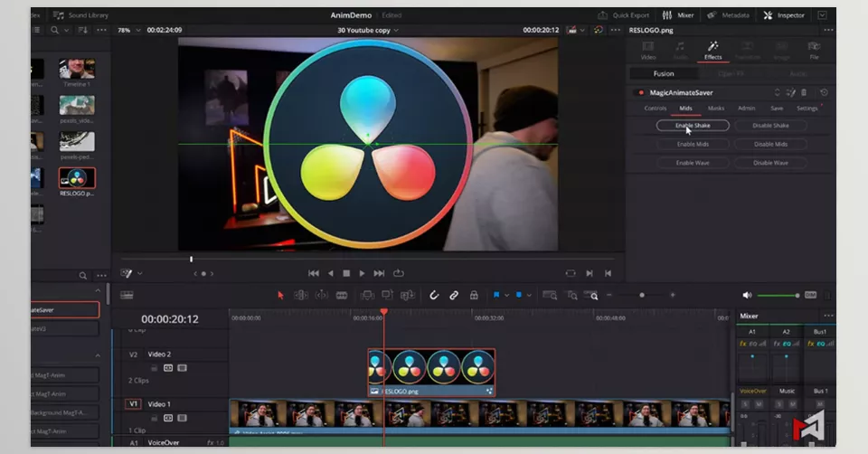
Task: Click the Disable Shake button
Action: coord(770,126)
